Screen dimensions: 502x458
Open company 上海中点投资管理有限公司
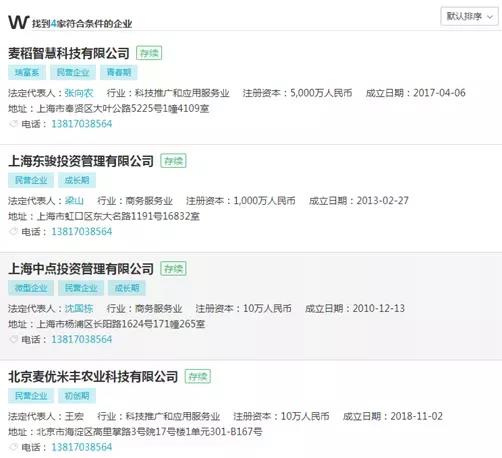coord(81,269)
